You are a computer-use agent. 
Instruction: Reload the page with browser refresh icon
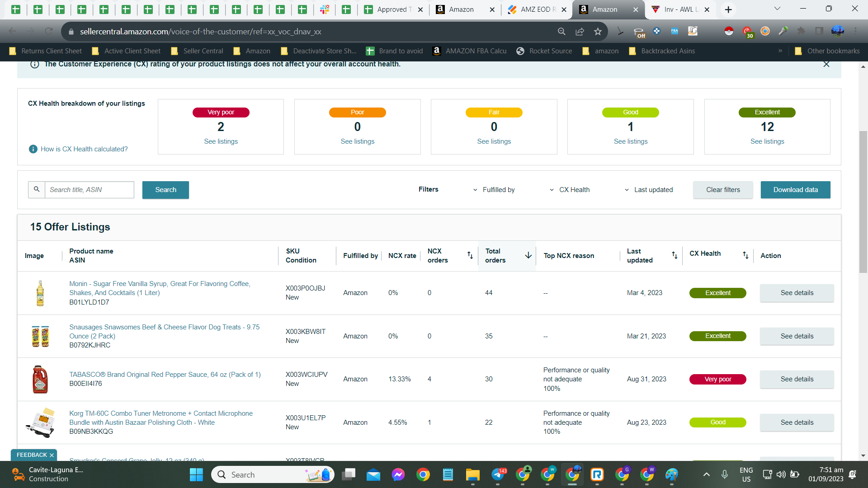[x=49, y=31]
